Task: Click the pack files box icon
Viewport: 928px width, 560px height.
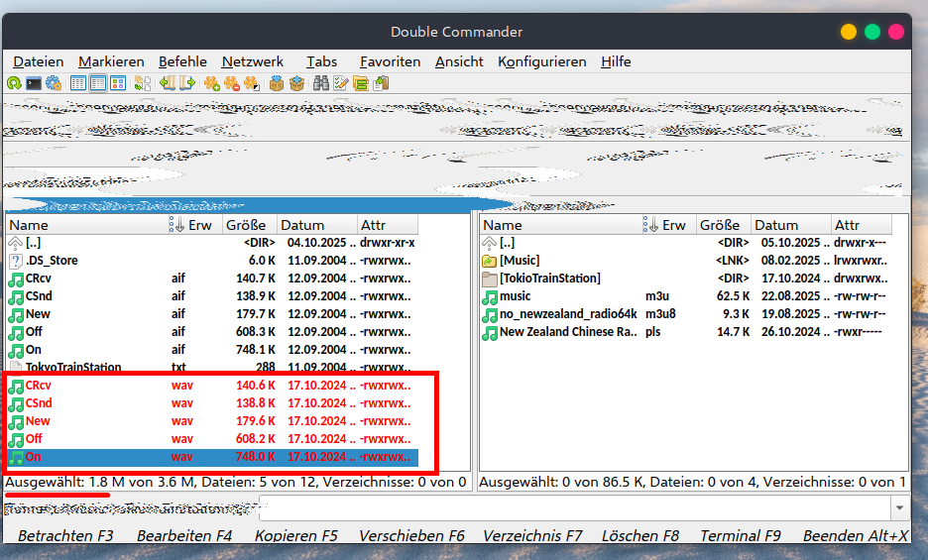Action: [x=278, y=83]
